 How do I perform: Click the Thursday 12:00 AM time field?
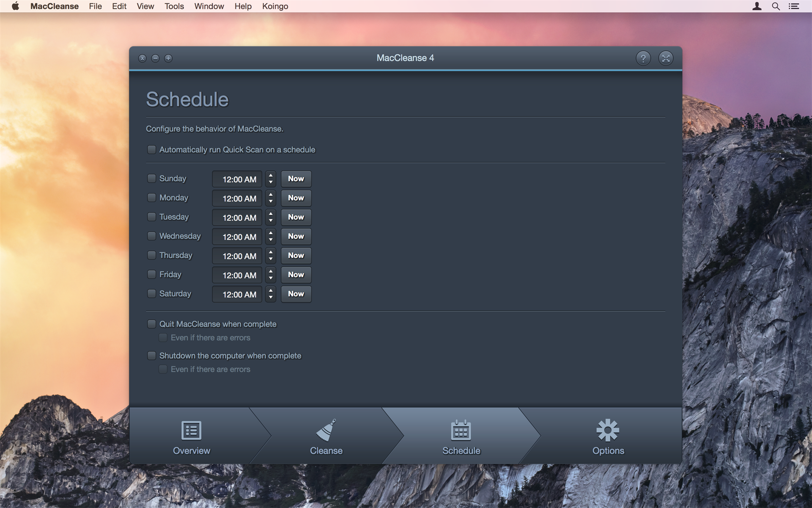237,256
